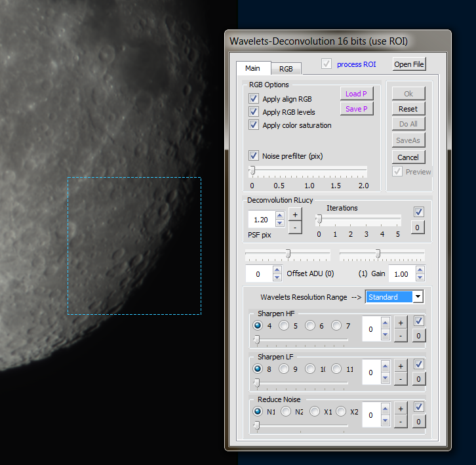Image resolution: width=476 pixels, height=465 pixels.
Task: Click the Cancel button
Action: click(x=408, y=157)
